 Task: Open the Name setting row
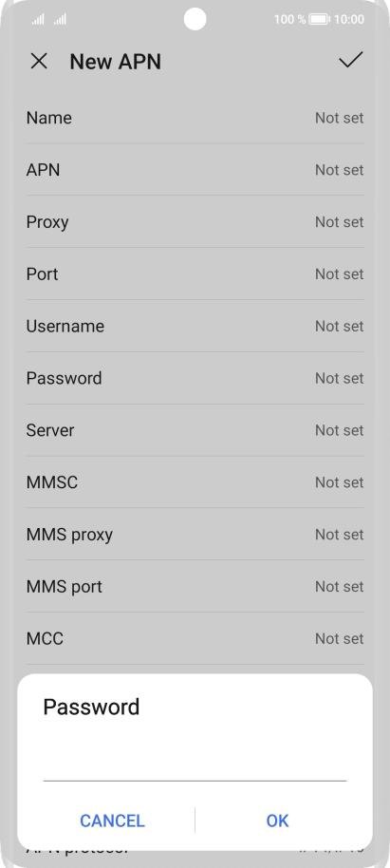tap(195, 118)
